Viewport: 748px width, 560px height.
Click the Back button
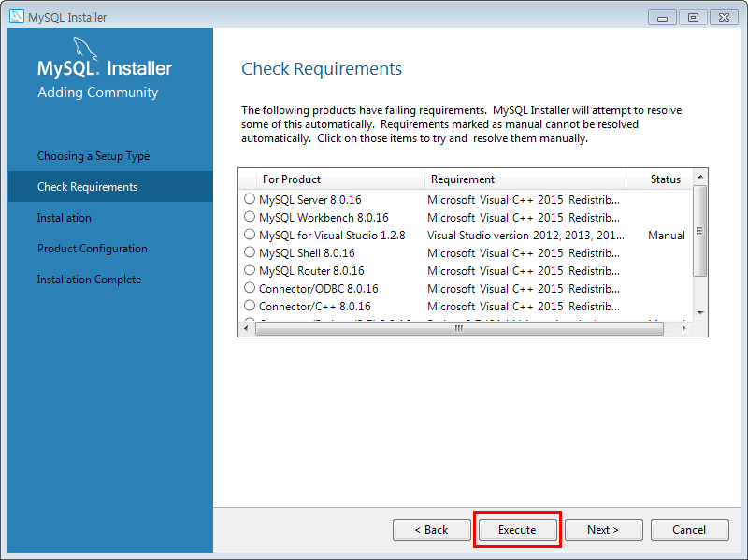(431, 529)
